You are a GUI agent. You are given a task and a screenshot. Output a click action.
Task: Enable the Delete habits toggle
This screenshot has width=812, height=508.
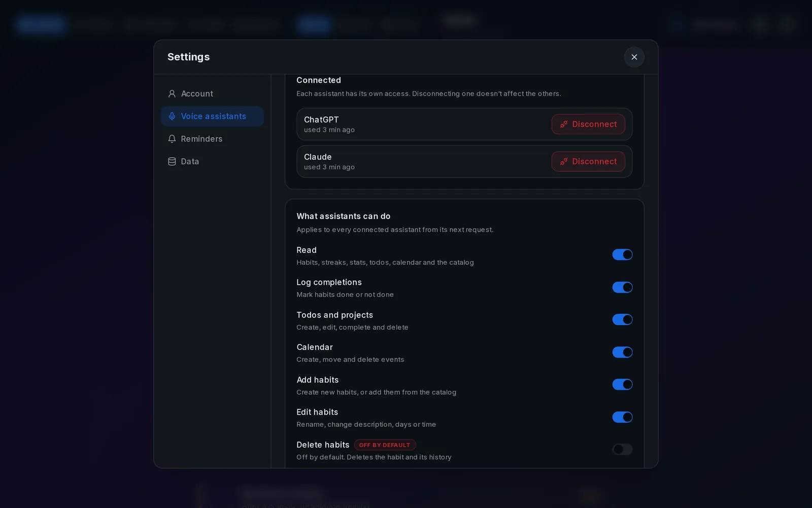tap(622, 449)
